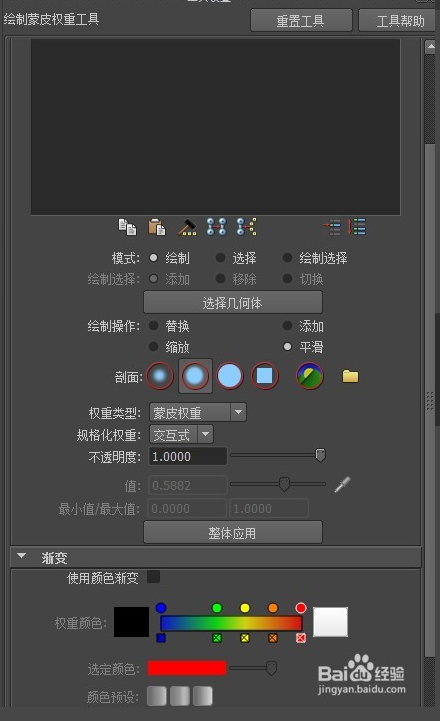Click the 不透明度 value field
The height and width of the screenshot is (721, 440).
point(188,457)
